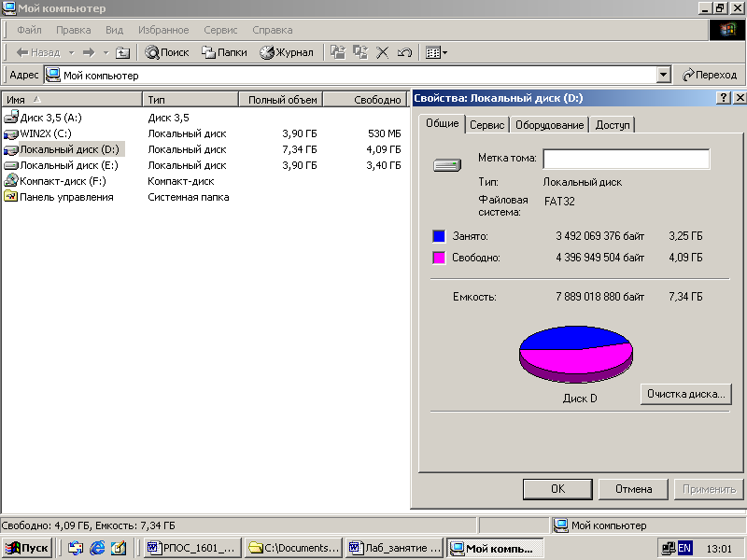Screen dimensions: 747x560
Task: Toggle the Папки folders pane
Action: pyautogui.click(x=224, y=52)
